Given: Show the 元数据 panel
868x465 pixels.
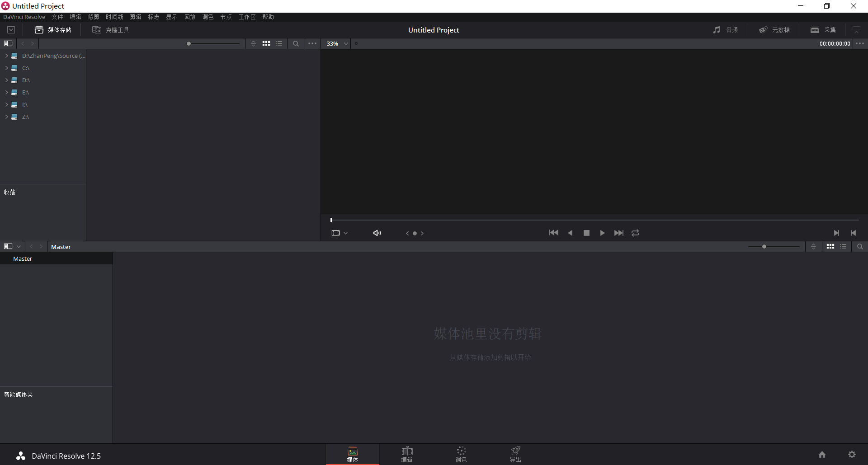Looking at the screenshot, I should 774,30.
